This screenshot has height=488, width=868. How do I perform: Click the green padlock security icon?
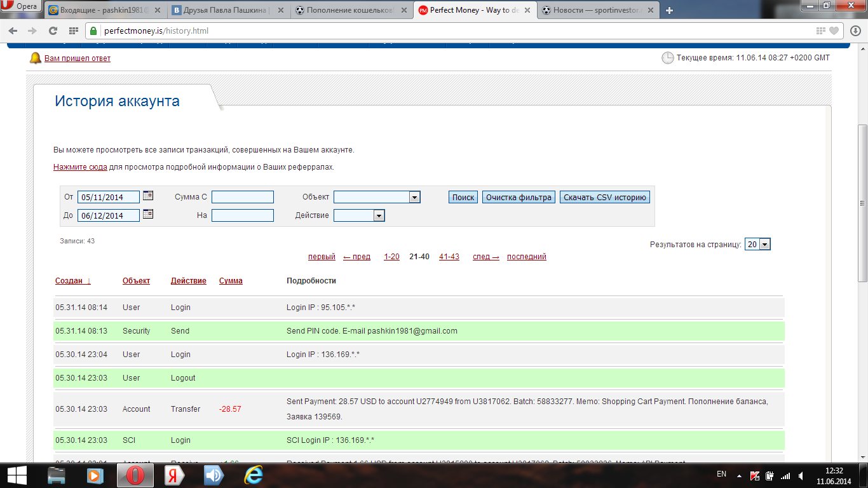pos(93,30)
